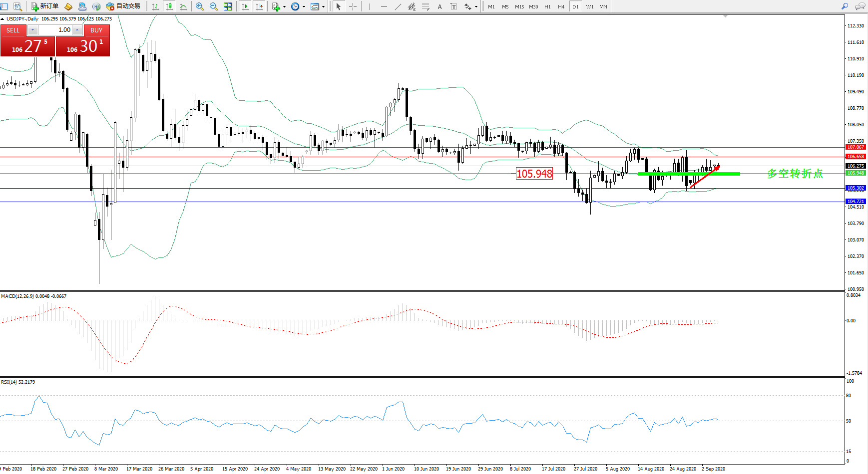Select the draw trendline tool
Viewport: 868px width, 474px height.
click(398, 6)
